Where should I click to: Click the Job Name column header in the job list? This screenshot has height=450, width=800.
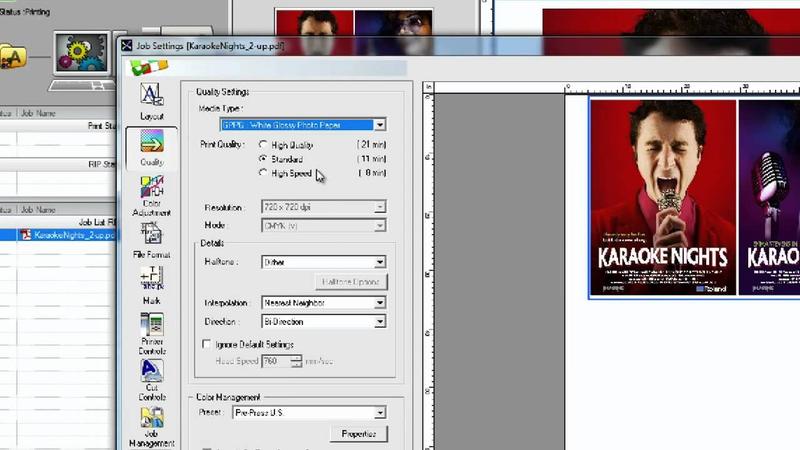tap(38, 210)
